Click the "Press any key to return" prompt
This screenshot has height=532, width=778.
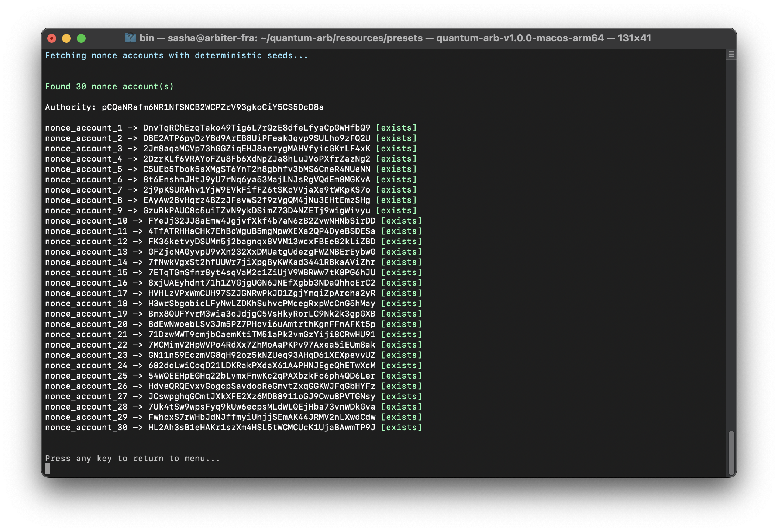pyautogui.click(x=132, y=459)
